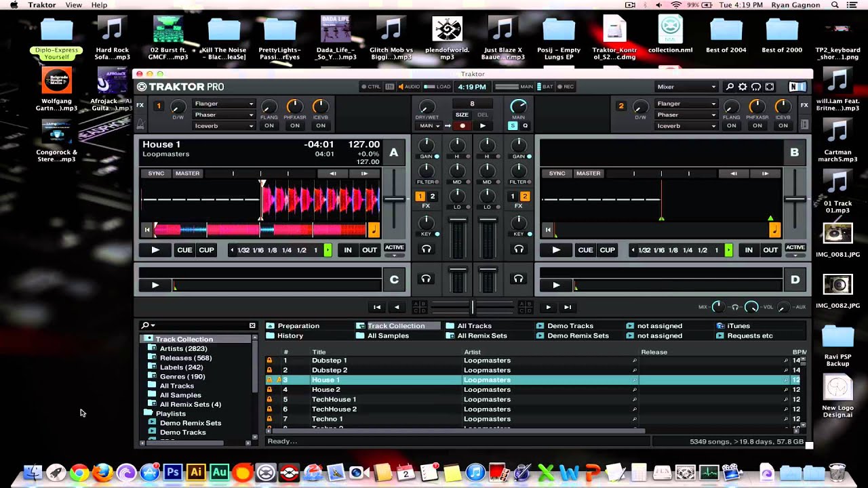Image resolution: width=868 pixels, height=488 pixels.
Task: Nudge Deck B tempo bend backward
Action: point(734,174)
